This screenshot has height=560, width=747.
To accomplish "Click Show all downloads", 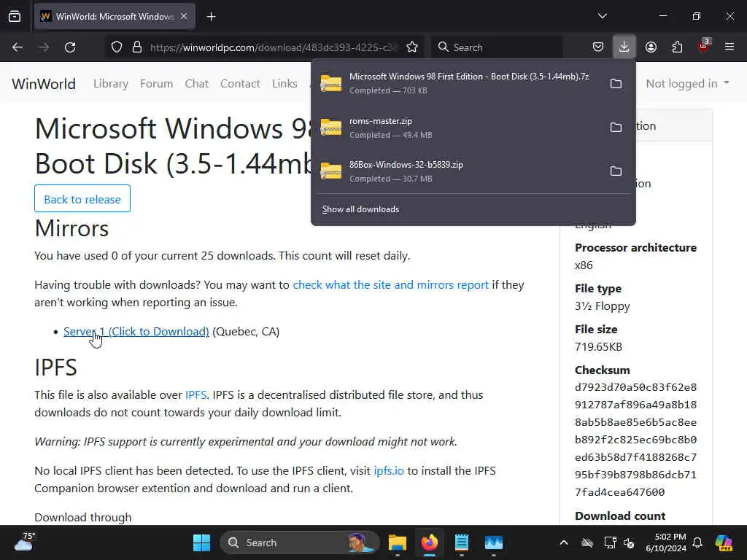I will click(x=360, y=209).
